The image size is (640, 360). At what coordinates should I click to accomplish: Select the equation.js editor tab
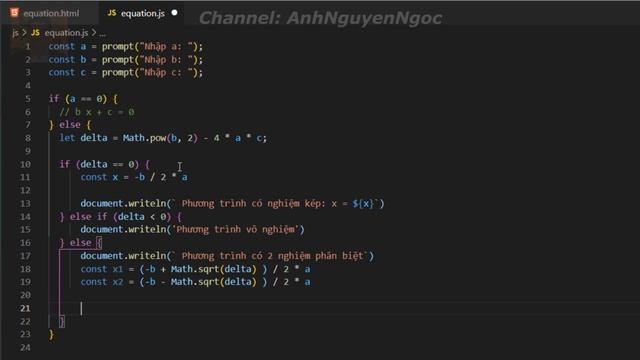click(x=141, y=13)
